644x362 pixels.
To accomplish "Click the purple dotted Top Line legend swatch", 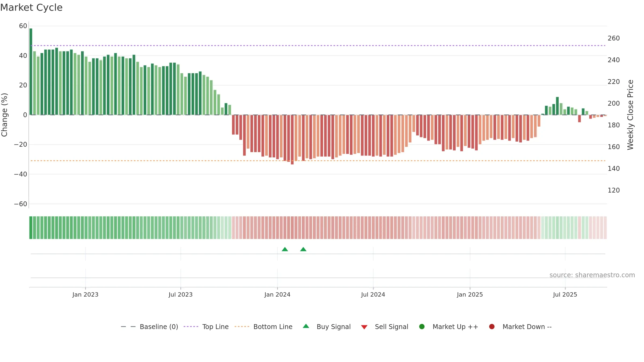I will tap(191, 327).
